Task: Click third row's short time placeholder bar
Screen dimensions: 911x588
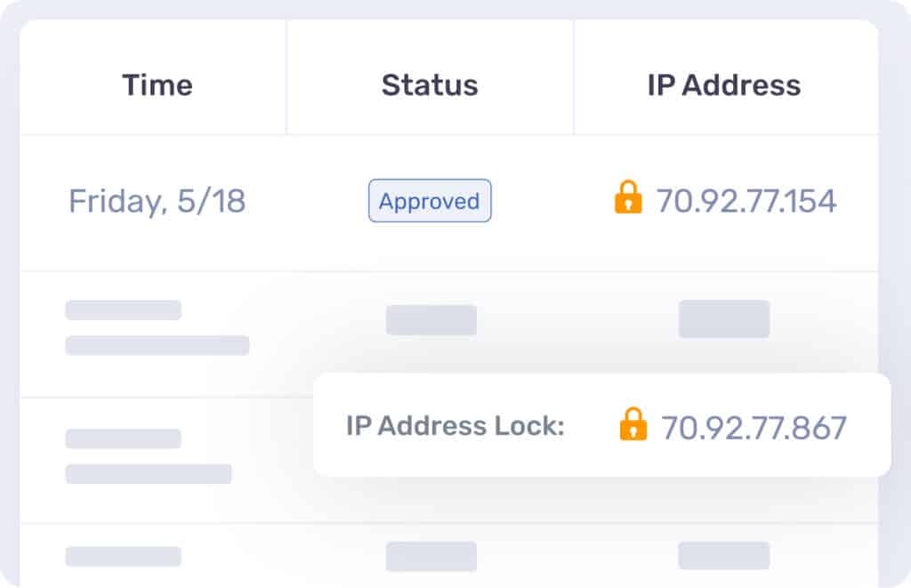Action: point(123,439)
